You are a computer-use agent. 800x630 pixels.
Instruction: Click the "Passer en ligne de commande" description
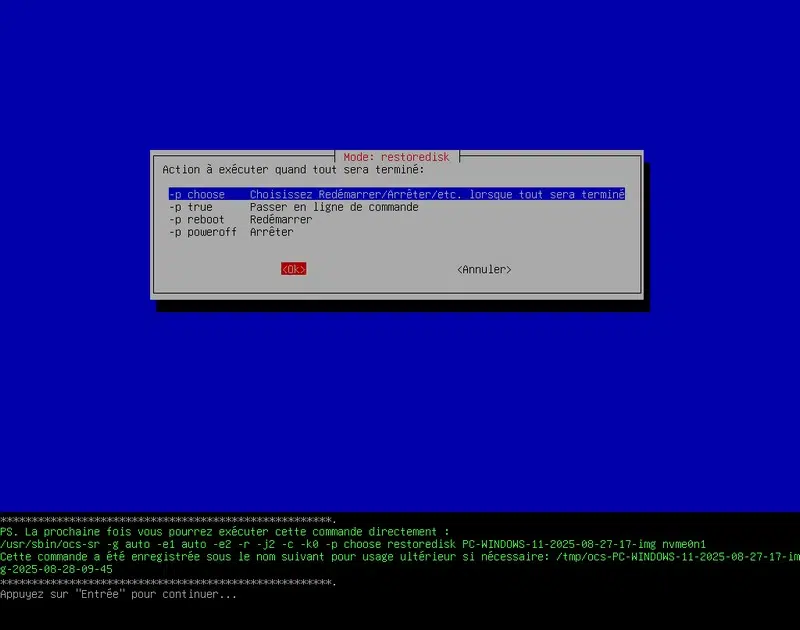point(334,207)
